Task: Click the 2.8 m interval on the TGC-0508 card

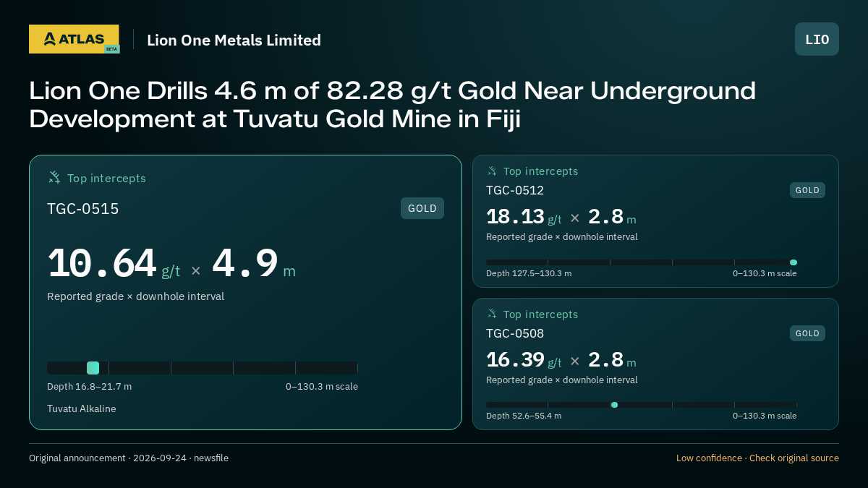Action: (612, 360)
